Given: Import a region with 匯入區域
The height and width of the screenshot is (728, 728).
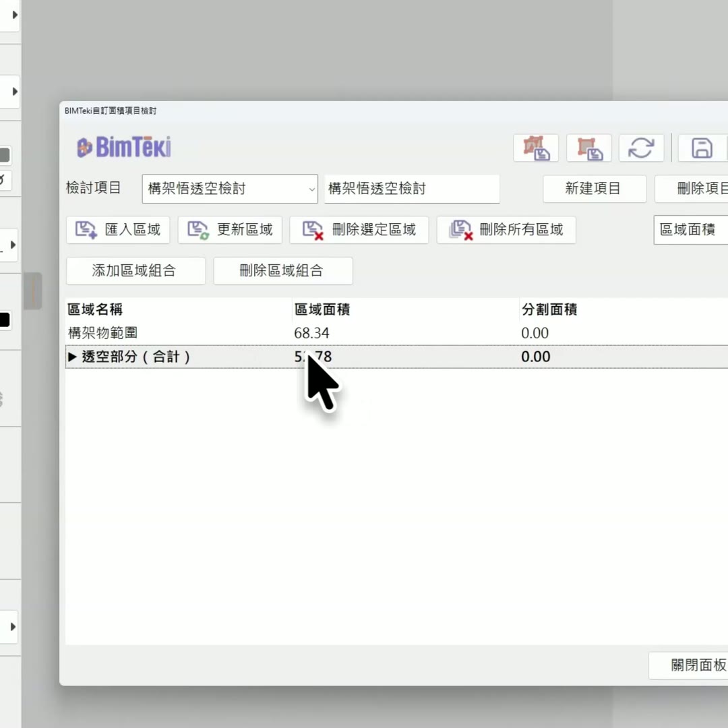Looking at the screenshot, I should tap(118, 230).
